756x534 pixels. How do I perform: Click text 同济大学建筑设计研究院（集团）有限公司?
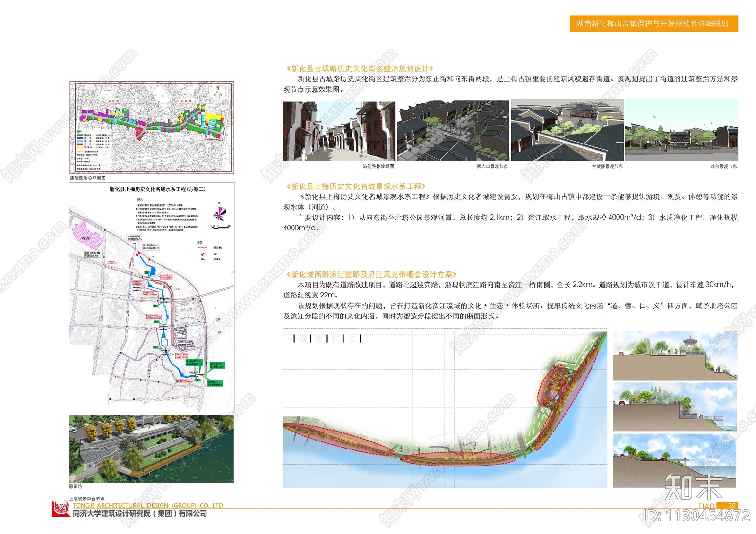140,513
